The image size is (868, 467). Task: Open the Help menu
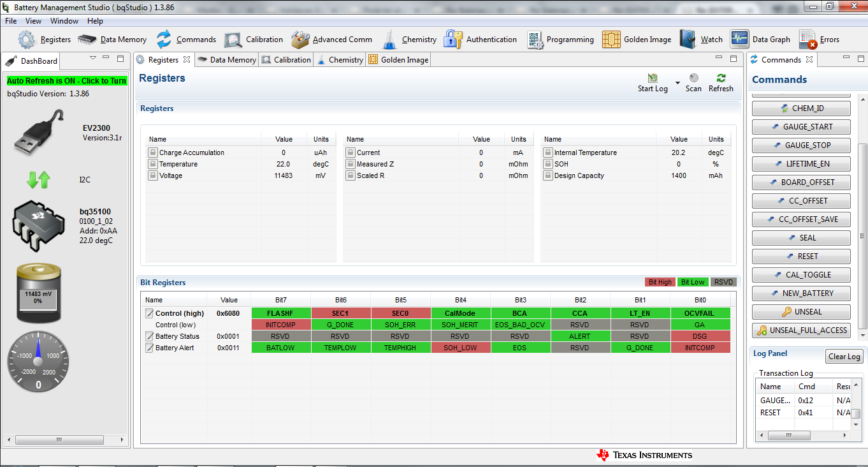pyautogui.click(x=95, y=21)
